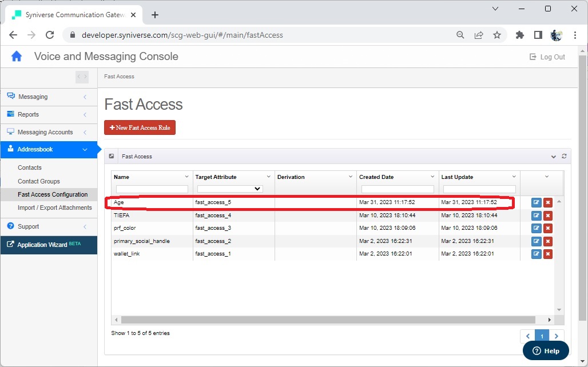This screenshot has width=588, height=367.
Task: Delete the primary_social_handle rule
Action: 548,241
